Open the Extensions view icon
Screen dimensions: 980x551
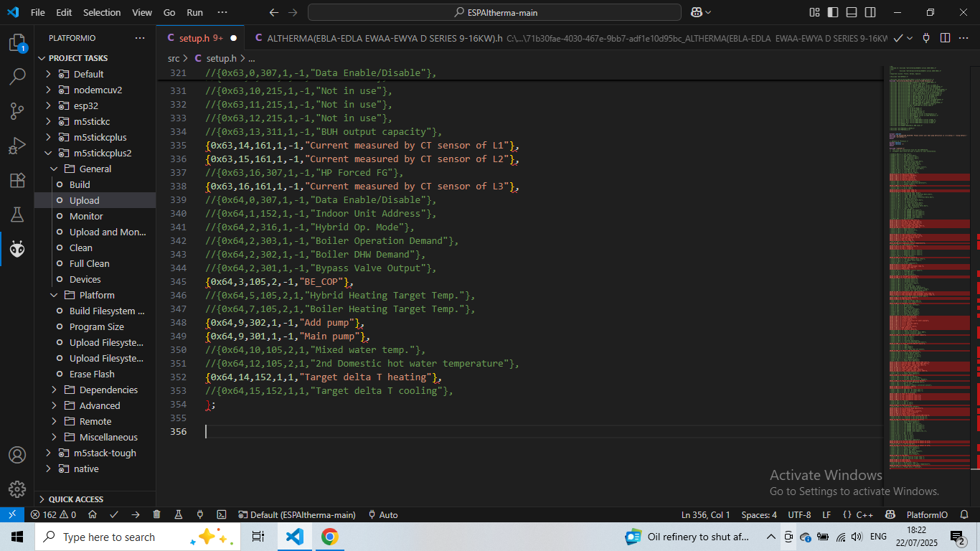tap(17, 180)
